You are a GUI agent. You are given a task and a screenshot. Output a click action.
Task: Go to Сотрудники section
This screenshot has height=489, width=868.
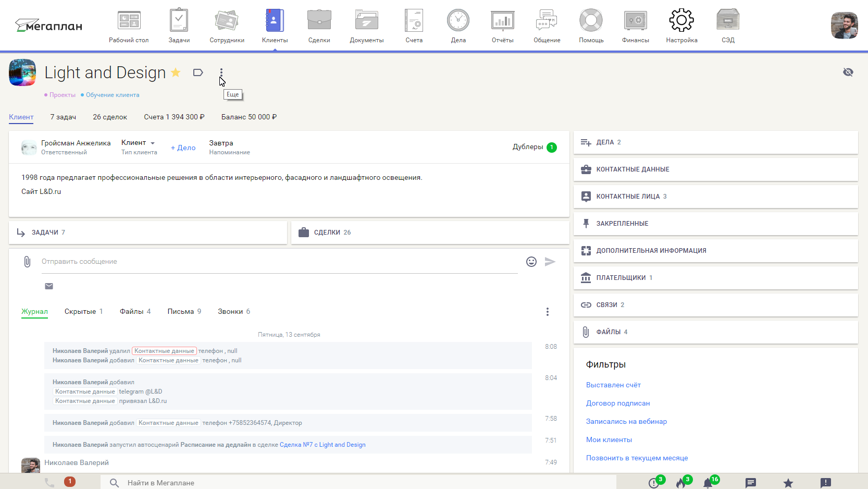click(227, 26)
